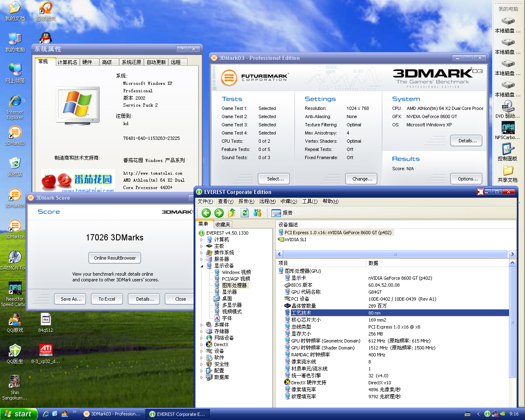This screenshot has width=525, height=420.
Task: Click right arrow of device description scrollbar
Action: [x=512, y=254]
